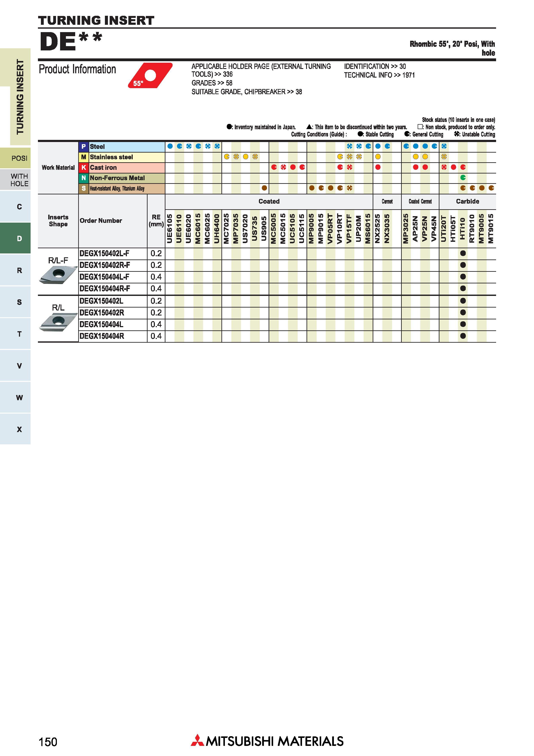
Task: Follow the 'GRADES >> 58' page reference
Action: [x=212, y=83]
